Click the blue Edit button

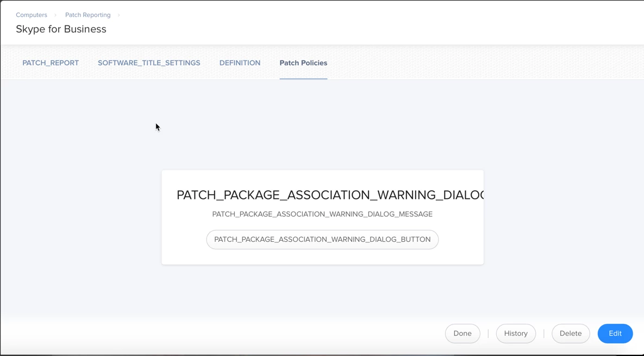coord(615,333)
